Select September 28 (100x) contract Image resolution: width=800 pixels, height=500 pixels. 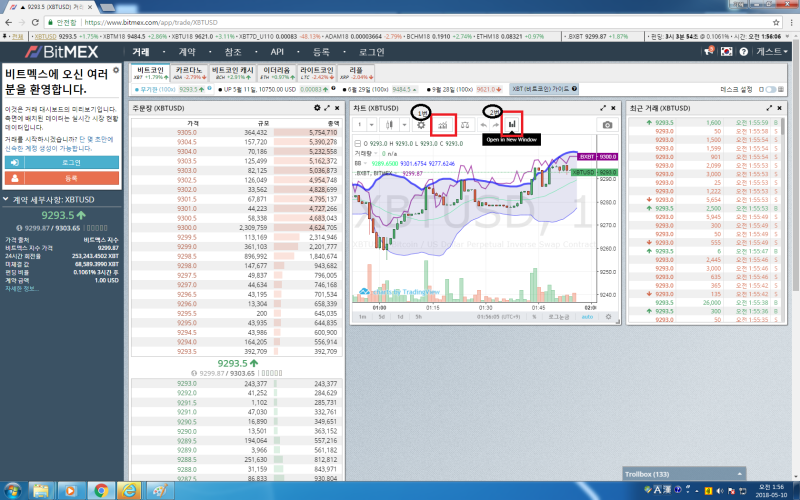coord(465,89)
